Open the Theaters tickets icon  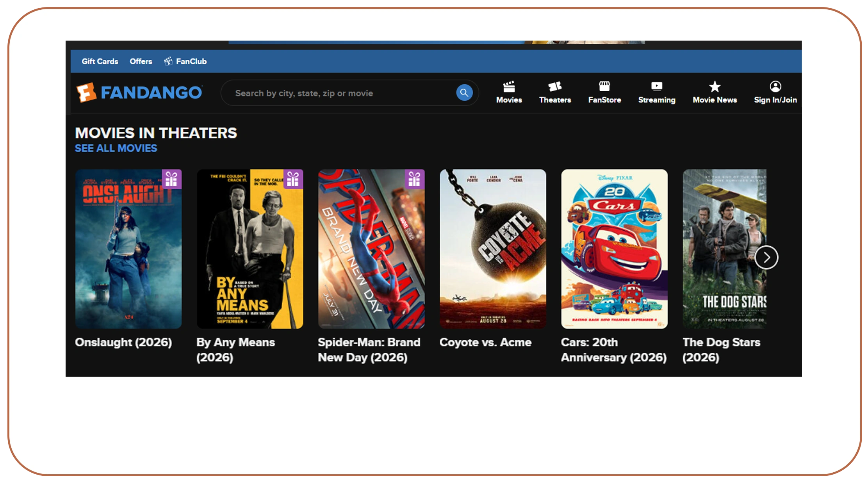click(x=555, y=86)
